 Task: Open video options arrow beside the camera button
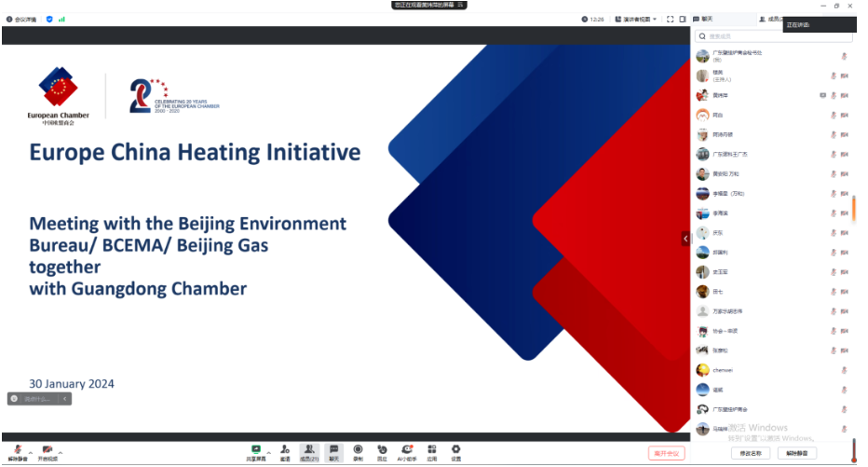[x=61, y=453]
